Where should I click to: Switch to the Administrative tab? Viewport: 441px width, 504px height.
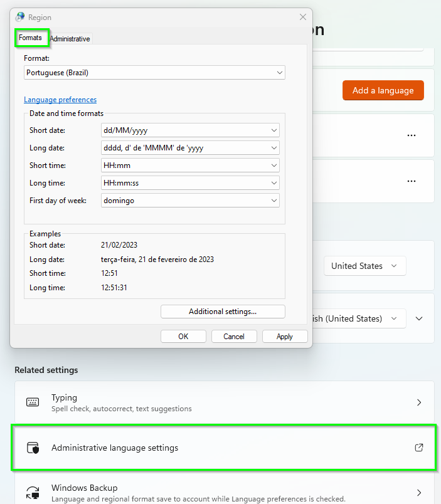pos(70,38)
